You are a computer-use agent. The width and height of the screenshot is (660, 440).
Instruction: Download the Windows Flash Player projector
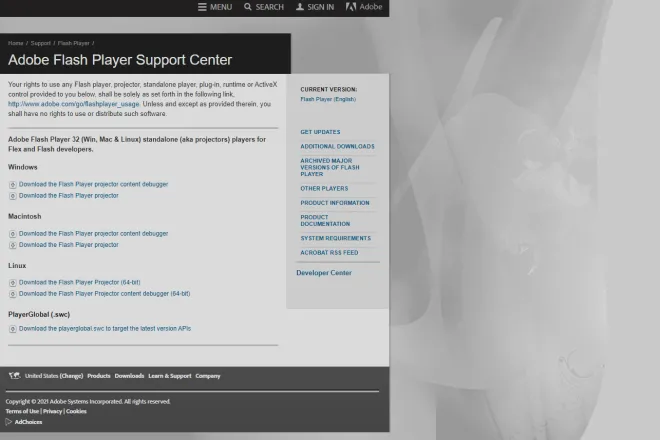coord(69,196)
